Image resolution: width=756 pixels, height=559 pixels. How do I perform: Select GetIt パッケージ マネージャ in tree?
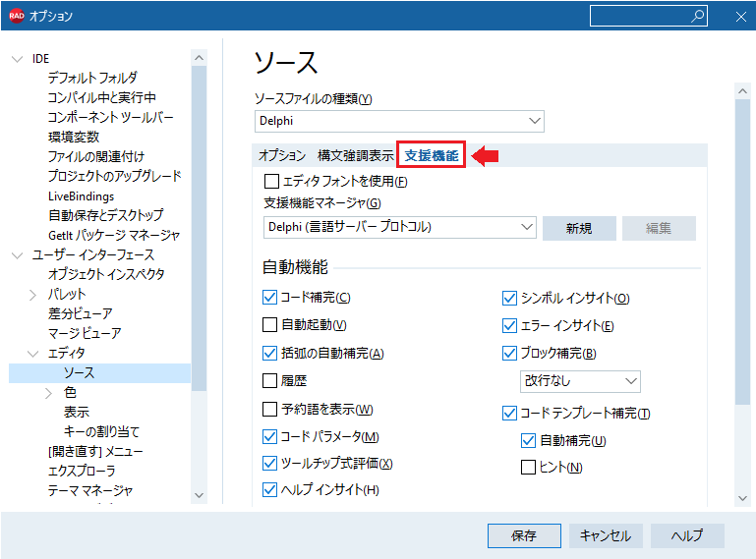click(114, 235)
